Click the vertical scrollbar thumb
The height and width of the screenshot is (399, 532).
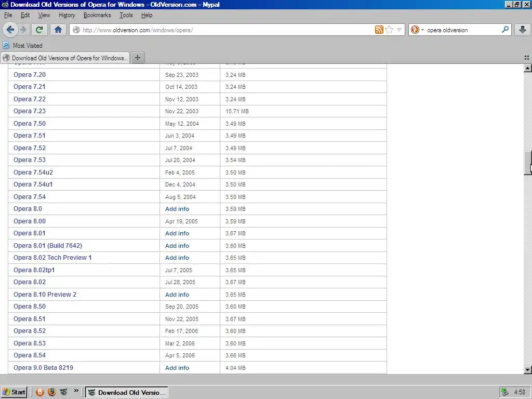(x=527, y=163)
